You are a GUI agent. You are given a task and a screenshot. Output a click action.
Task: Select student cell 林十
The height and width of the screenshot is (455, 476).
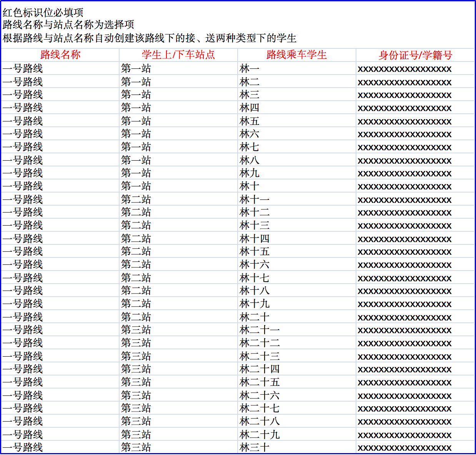click(x=297, y=186)
